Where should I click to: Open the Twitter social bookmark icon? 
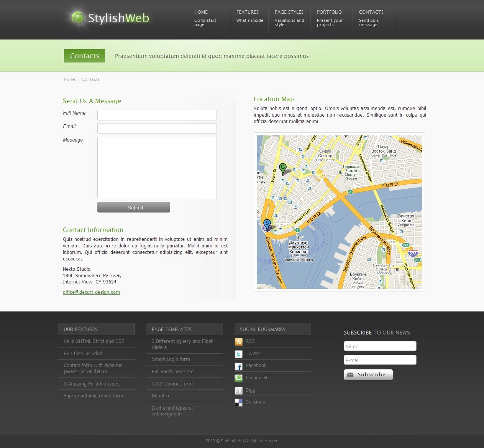pos(239,354)
